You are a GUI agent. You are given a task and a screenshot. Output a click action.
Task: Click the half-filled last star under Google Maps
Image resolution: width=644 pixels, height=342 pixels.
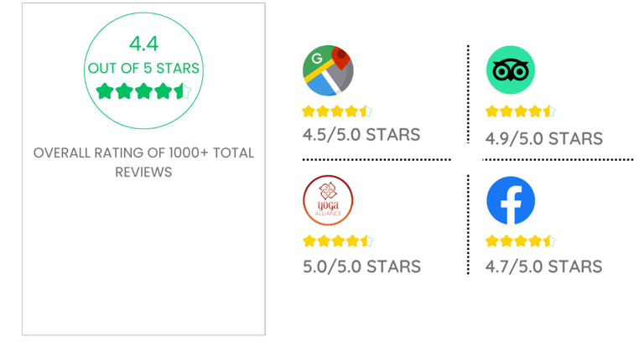click(x=366, y=111)
